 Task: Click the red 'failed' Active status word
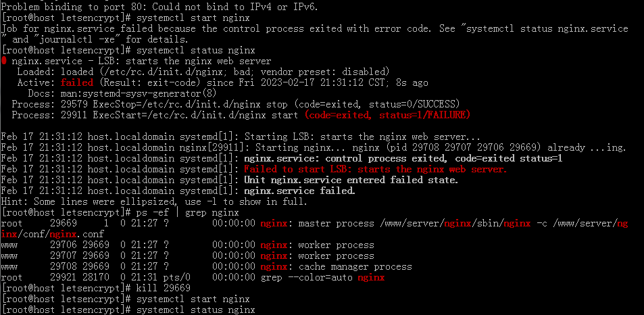tap(77, 83)
